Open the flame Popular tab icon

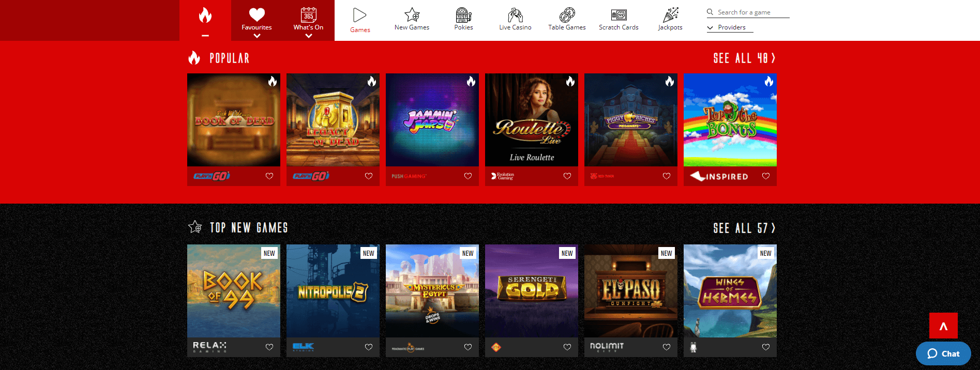point(205,16)
